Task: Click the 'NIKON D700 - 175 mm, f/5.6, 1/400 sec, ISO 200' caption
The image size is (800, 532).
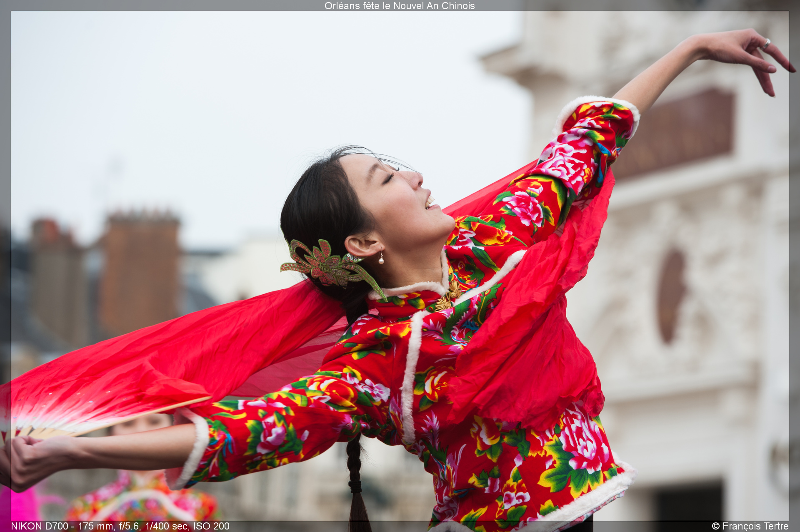Action: 120,526
